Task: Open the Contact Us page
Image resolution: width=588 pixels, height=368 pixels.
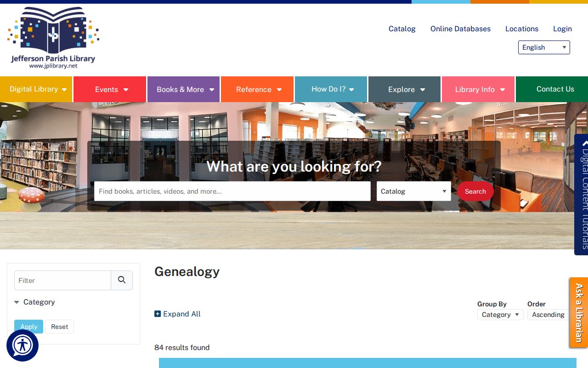Action: pos(552,89)
